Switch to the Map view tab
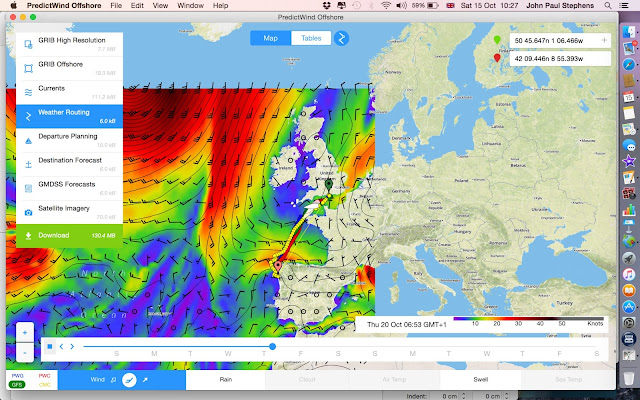 pos(270,38)
